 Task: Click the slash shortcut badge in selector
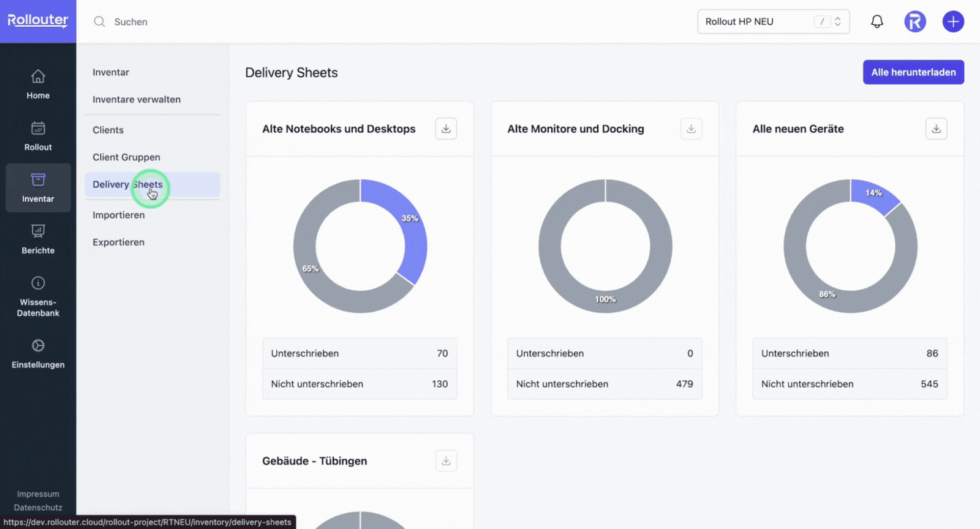pos(822,21)
